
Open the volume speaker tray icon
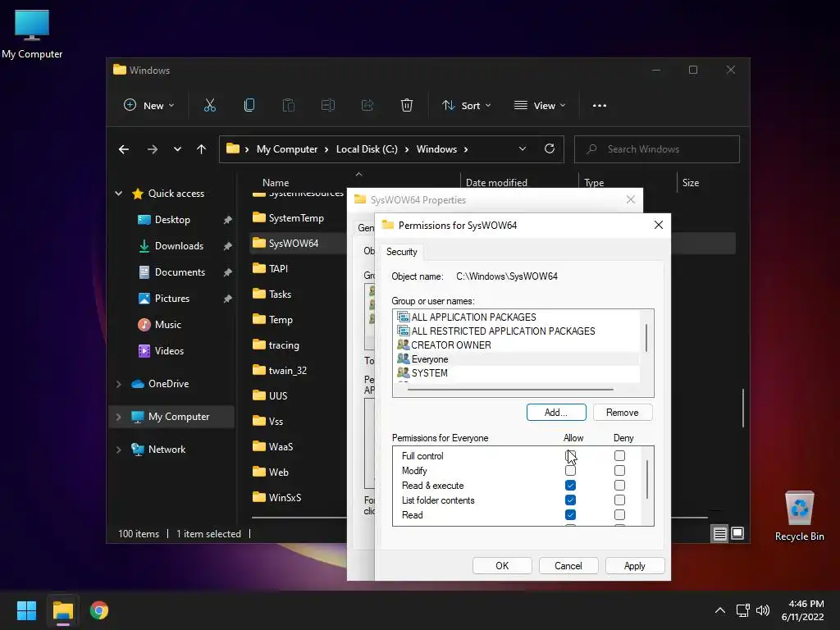(x=763, y=610)
